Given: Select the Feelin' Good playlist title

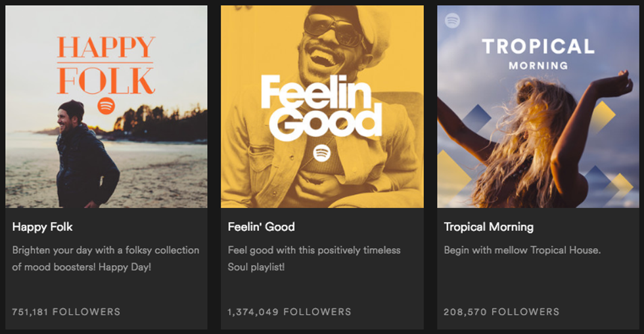Looking at the screenshot, I should coord(261,227).
